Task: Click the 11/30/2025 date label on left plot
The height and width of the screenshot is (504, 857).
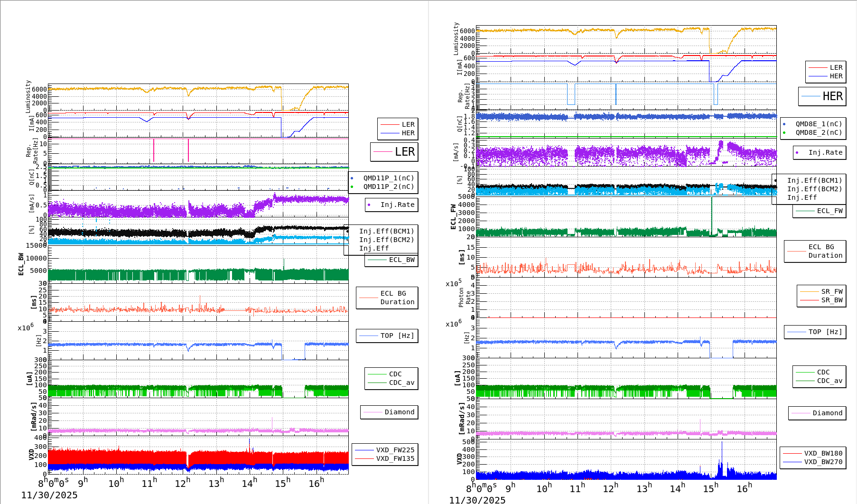Action: [x=50, y=495]
